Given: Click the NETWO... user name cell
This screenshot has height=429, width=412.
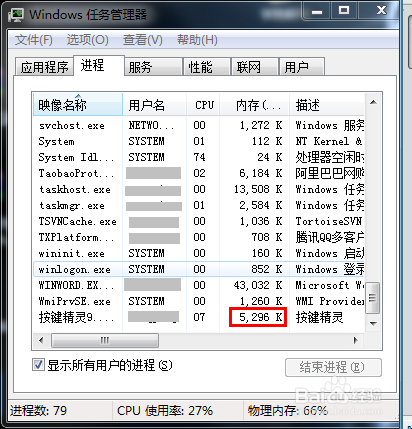Looking at the screenshot, I should 151,125.
